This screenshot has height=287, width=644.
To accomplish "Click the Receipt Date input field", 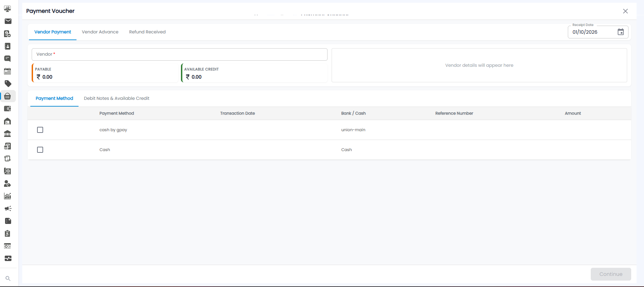I will point(598,32).
